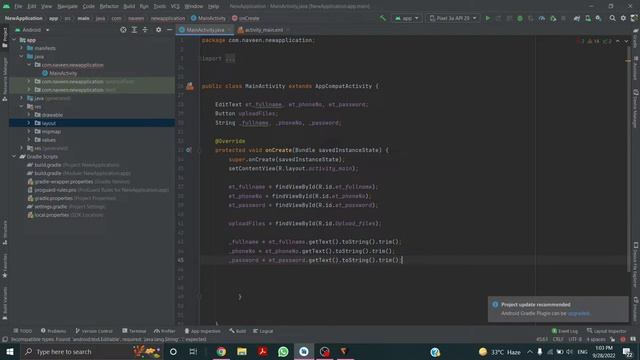Open the Terminal tool window
The width and height of the screenshot is (640, 360).
pos(134,331)
